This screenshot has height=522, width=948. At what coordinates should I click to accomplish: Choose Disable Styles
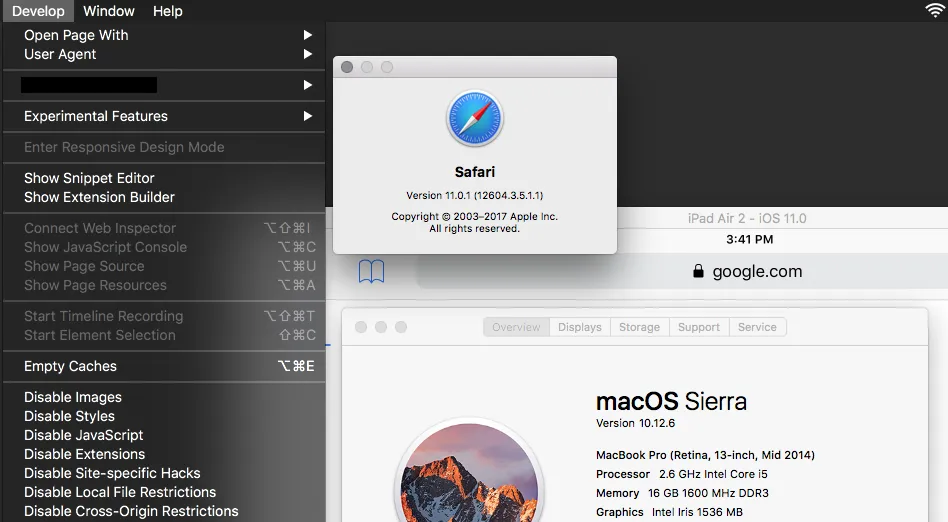coord(164,416)
